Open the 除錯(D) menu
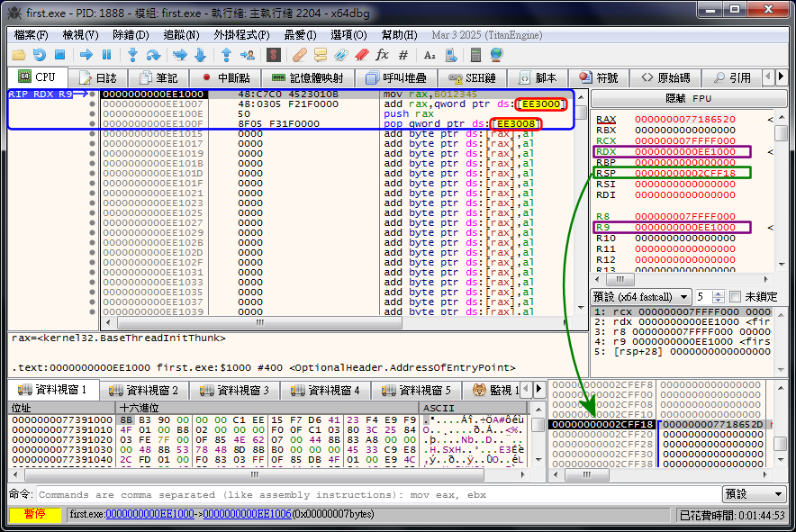The width and height of the screenshot is (796, 532). click(130, 34)
